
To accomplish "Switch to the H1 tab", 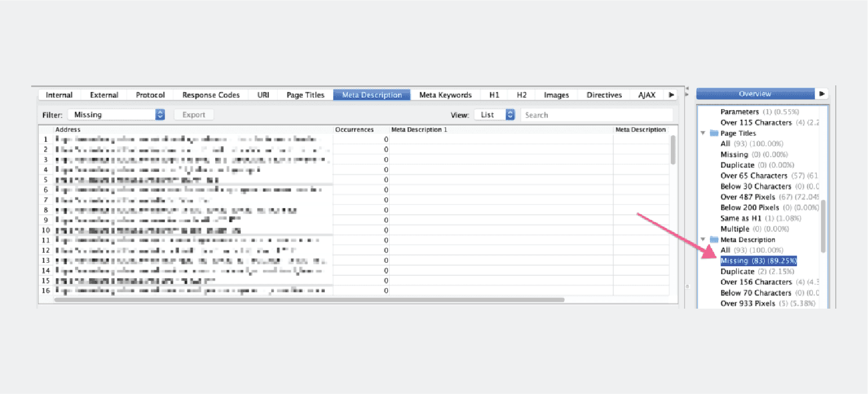I will point(494,95).
